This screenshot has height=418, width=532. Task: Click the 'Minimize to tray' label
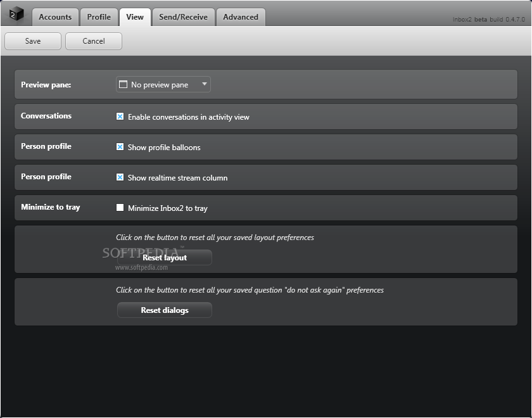coord(51,207)
